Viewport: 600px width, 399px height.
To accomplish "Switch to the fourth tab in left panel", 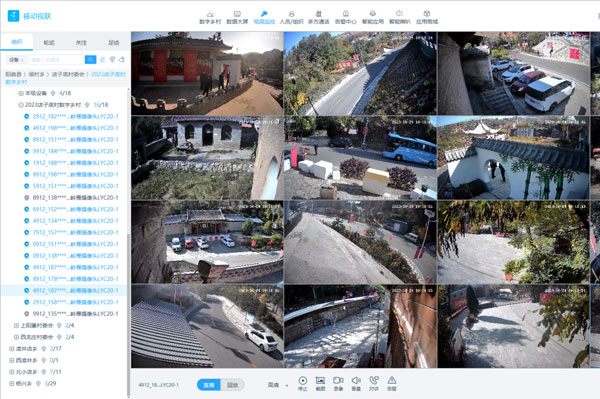I will [x=114, y=42].
